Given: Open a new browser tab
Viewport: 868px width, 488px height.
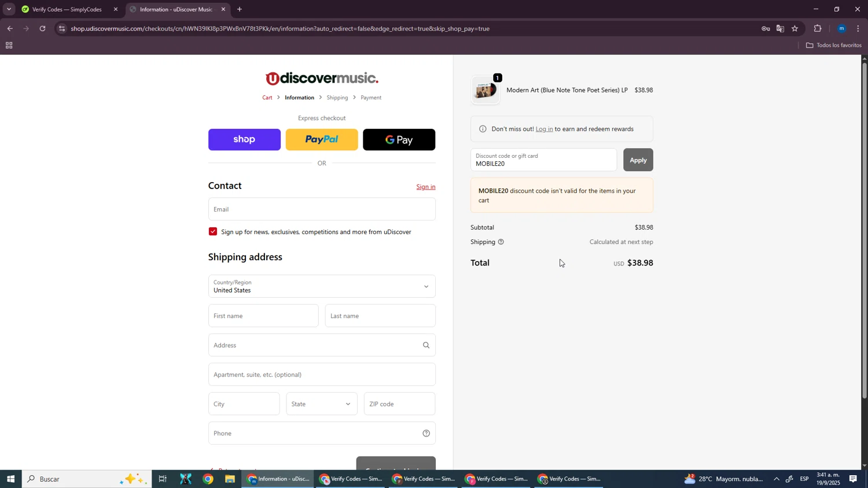Looking at the screenshot, I should click(x=240, y=9).
